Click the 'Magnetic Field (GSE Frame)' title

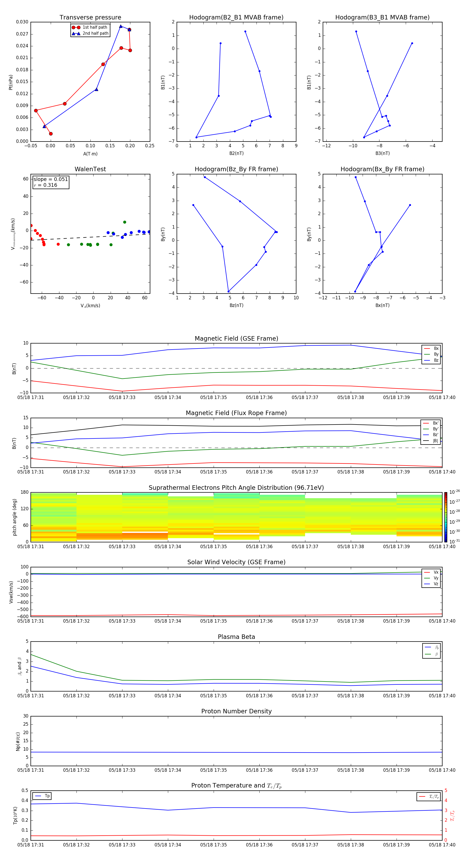tap(236, 339)
